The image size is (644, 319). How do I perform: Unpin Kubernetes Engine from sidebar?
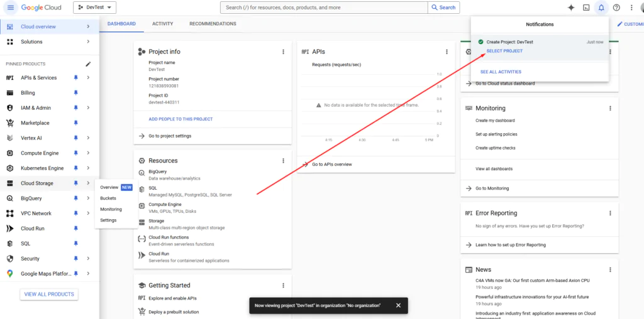coord(75,168)
